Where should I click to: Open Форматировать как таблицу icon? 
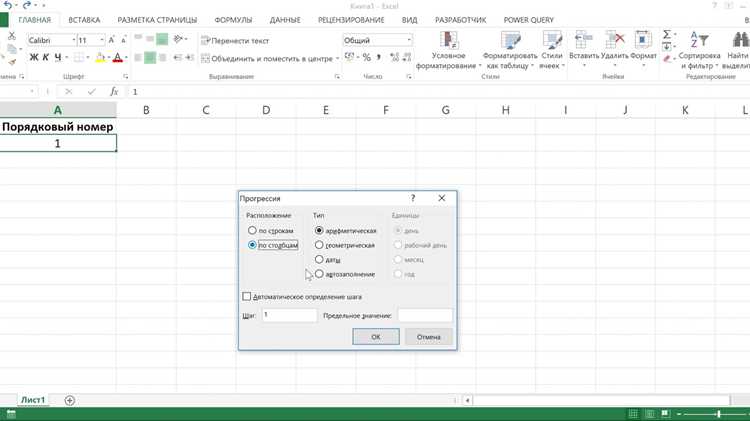[x=510, y=40]
